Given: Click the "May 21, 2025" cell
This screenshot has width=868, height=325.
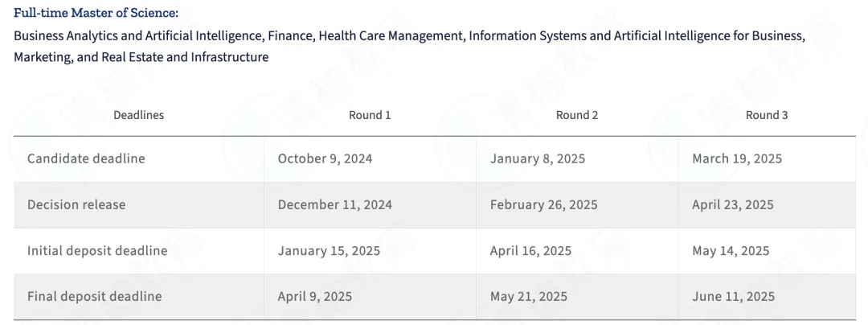Looking at the screenshot, I should click(529, 297).
